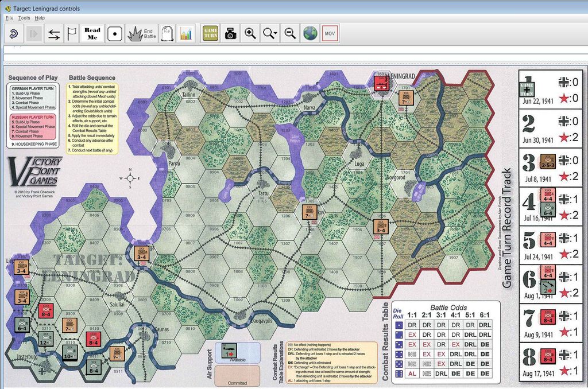
Task: Select the exchange arrows toolbar tool
Action: click(53, 33)
